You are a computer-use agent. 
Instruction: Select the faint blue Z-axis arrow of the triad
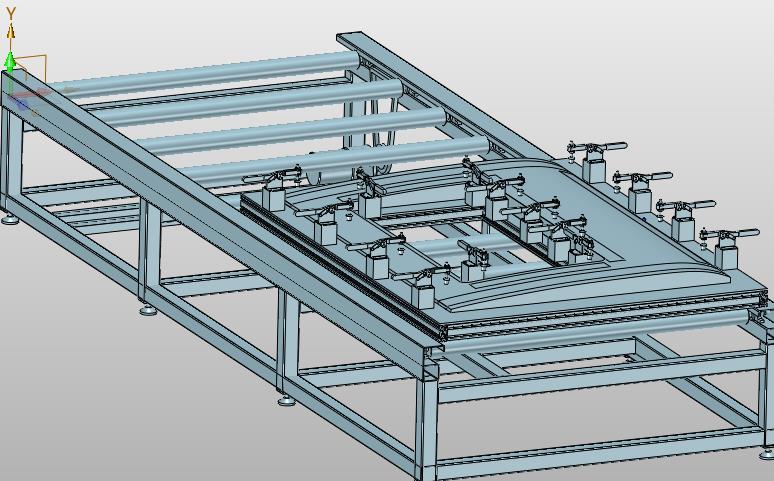20,104
